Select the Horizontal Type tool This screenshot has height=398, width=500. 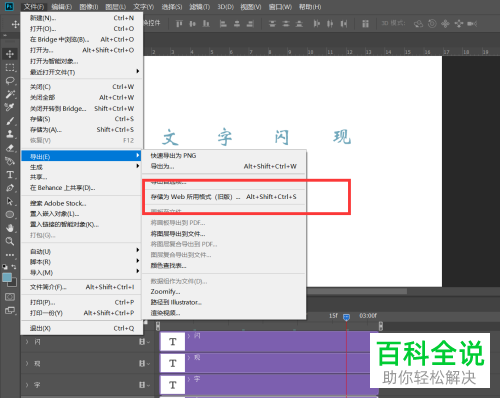click(x=10, y=175)
